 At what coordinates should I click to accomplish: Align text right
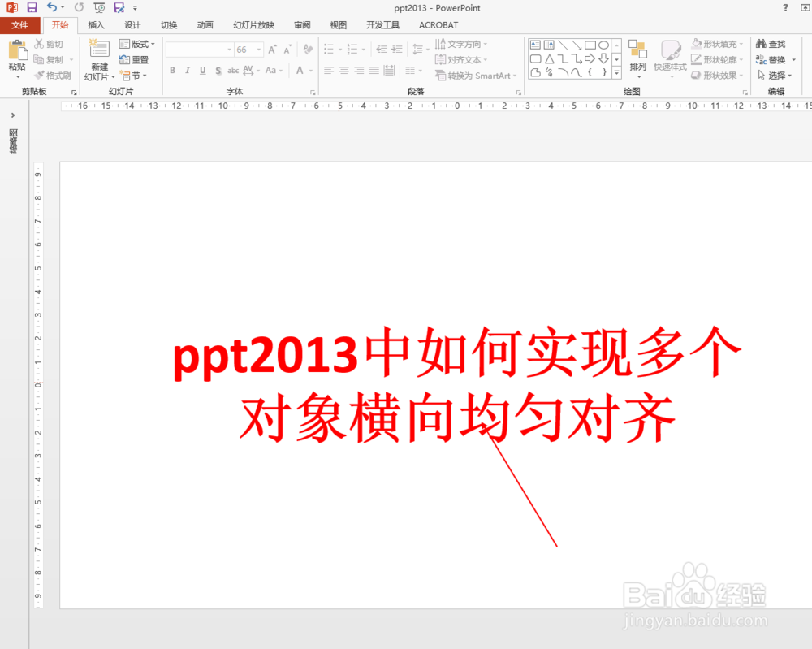(x=359, y=71)
